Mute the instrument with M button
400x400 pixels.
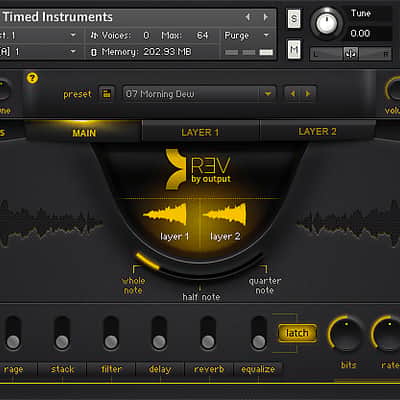coord(294,50)
